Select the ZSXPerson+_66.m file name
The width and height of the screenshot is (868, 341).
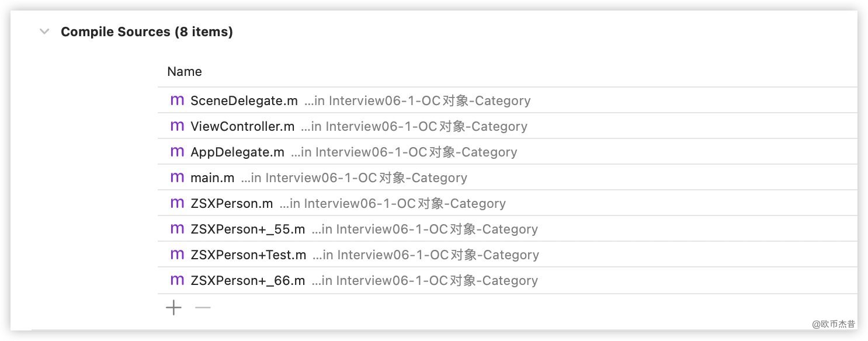[x=248, y=280]
